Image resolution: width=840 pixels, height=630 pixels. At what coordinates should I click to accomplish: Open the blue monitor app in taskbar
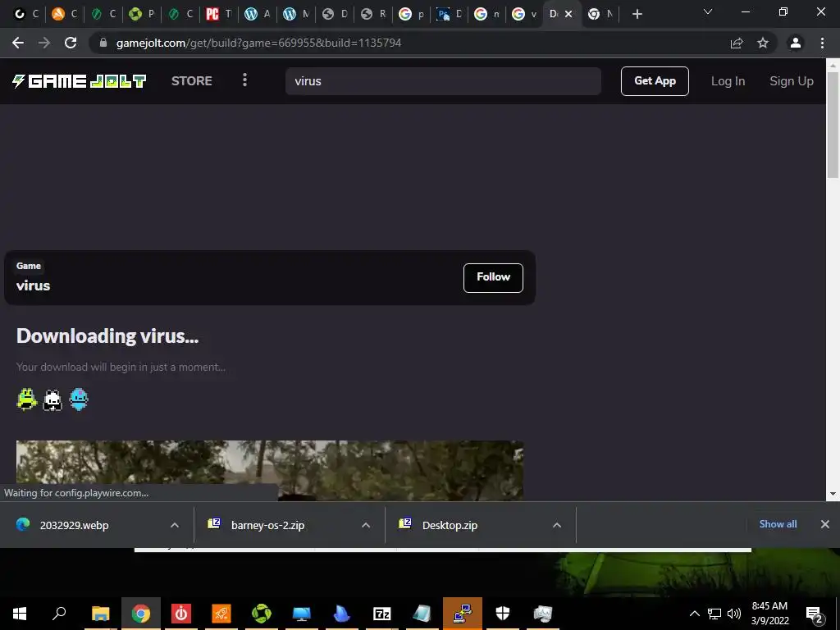[x=302, y=614]
